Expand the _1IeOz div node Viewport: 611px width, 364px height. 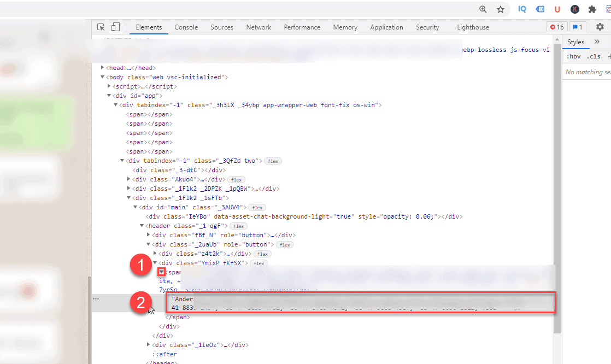[148, 345]
